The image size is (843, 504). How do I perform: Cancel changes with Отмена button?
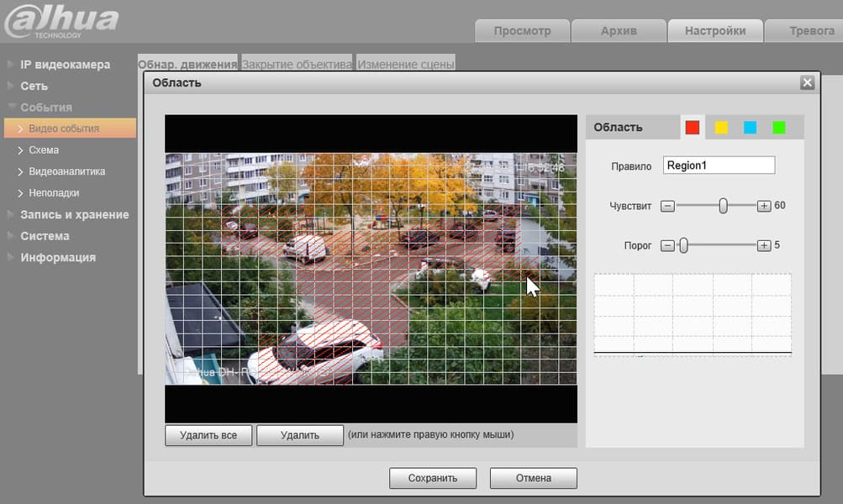click(534, 478)
